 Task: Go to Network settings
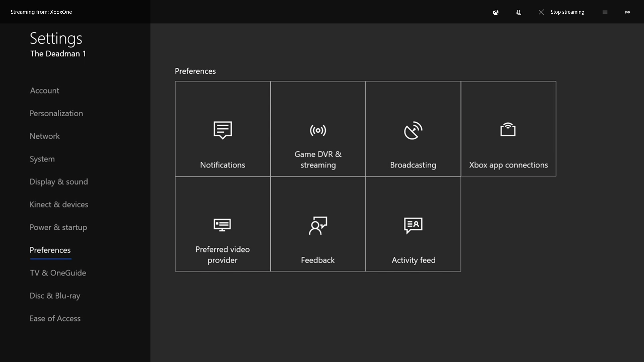click(x=45, y=136)
